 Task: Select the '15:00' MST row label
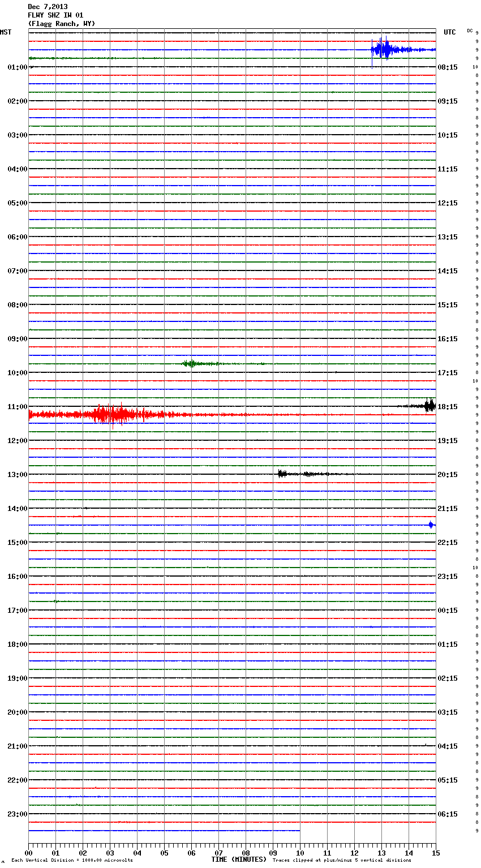click(18, 543)
